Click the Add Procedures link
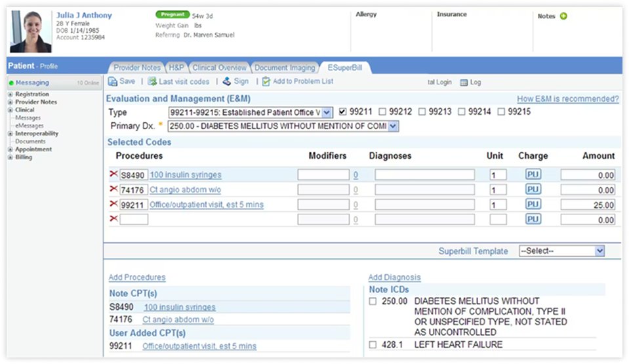629x364 pixels. point(137,277)
